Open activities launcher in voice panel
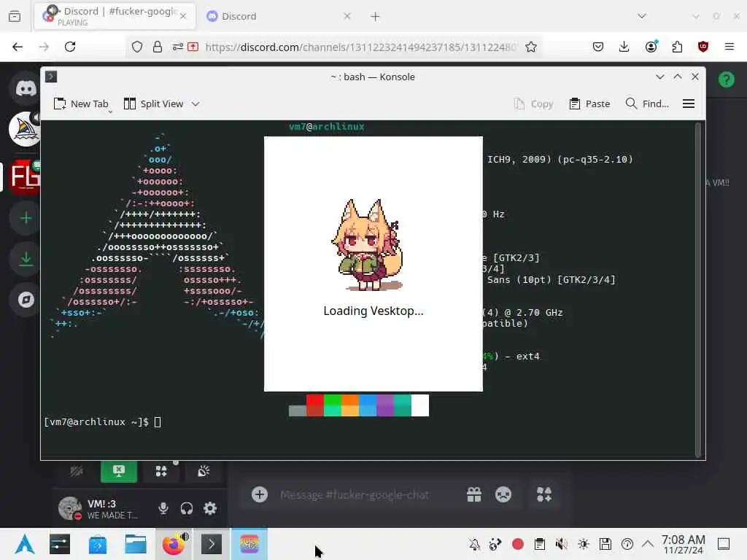Screen dimensions: 747x560 (161, 472)
